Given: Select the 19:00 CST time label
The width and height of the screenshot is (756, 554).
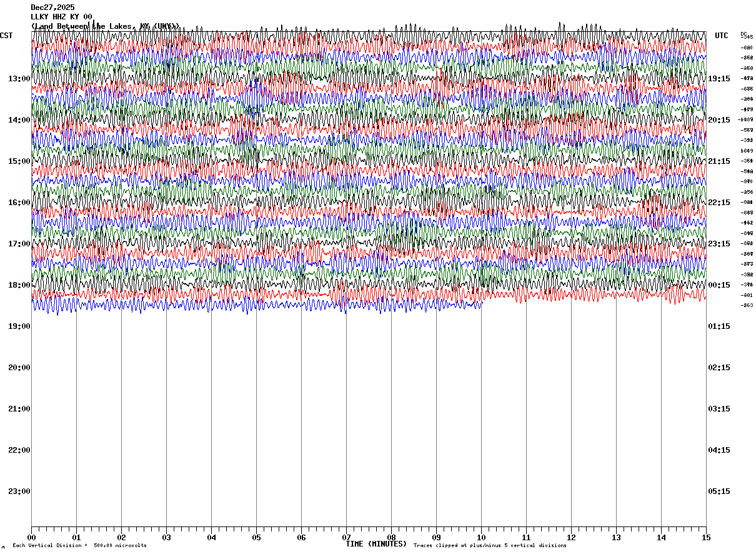Looking at the screenshot, I should coord(19,326).
